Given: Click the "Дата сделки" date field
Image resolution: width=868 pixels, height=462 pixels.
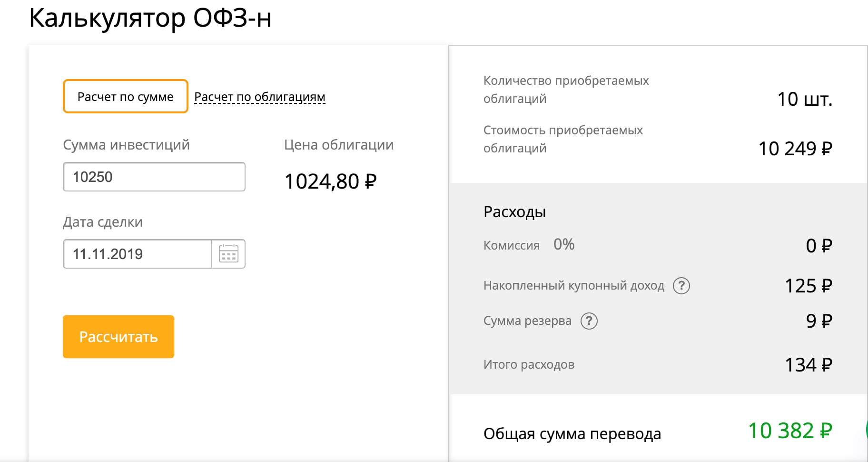Looking at the screenshot, I should tap(138, 254).
